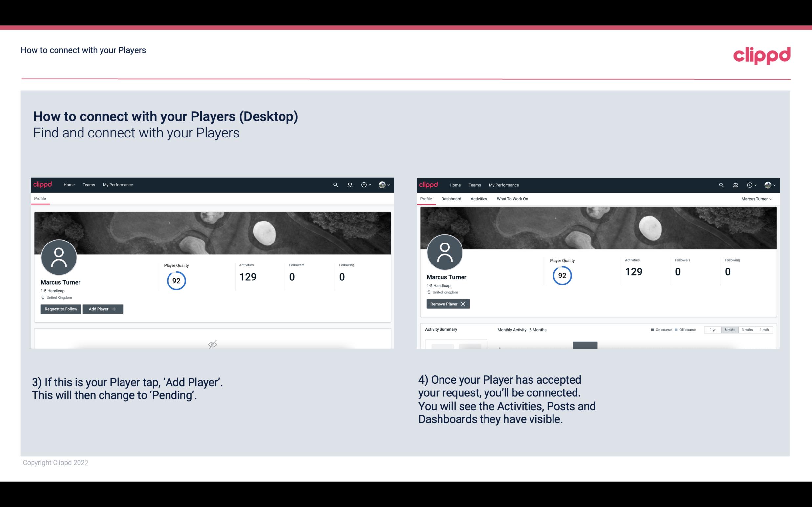The width and height of the screenshot is (812, 507).
Task: Click the search icon in right navbar
Action: pos(721,185)
